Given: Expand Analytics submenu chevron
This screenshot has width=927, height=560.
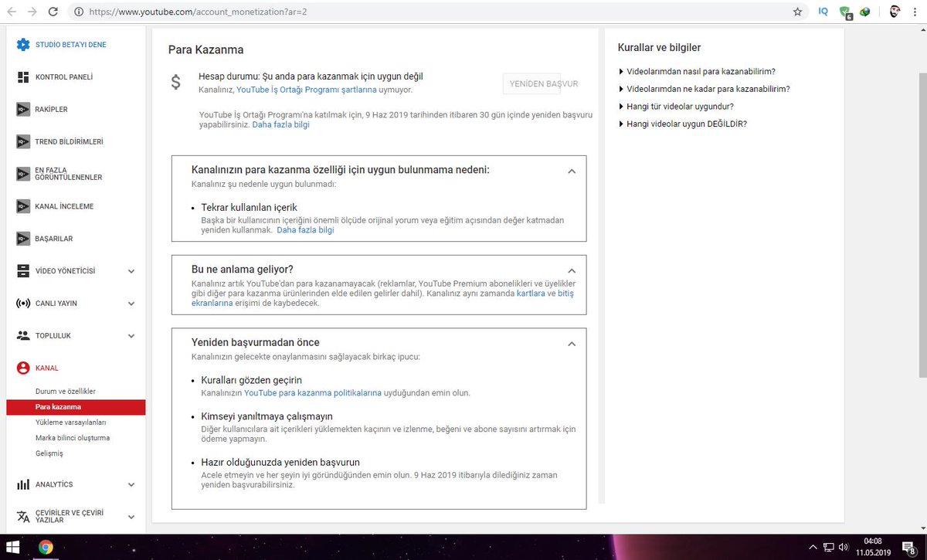Looking at the screenshot, I should 131,484.
